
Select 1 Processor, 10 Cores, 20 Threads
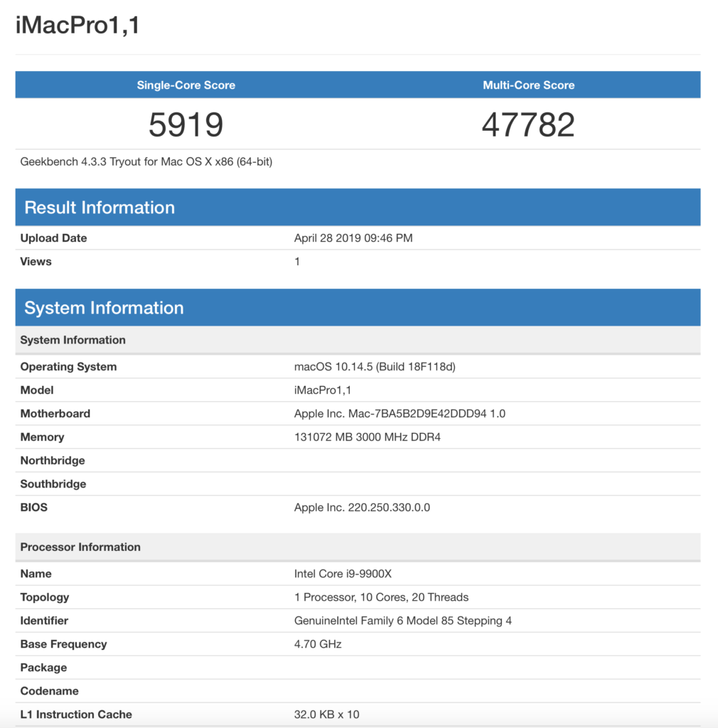click(381, 597)
